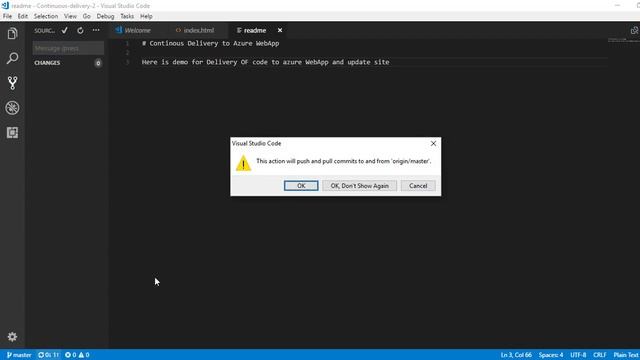Viewport: 640px width, 360px height.
Task: Cancel the push and pull dialog
Action: click(x=418, y=186)
